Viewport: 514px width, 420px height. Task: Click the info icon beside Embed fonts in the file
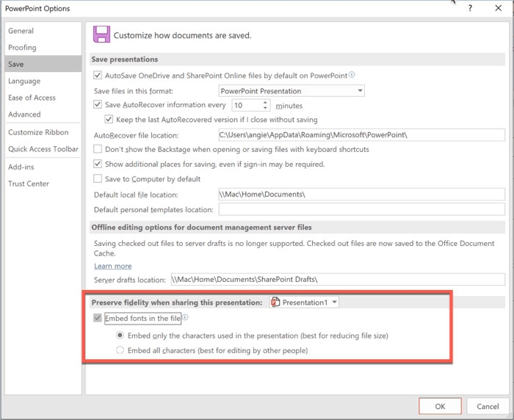point(185,317)
